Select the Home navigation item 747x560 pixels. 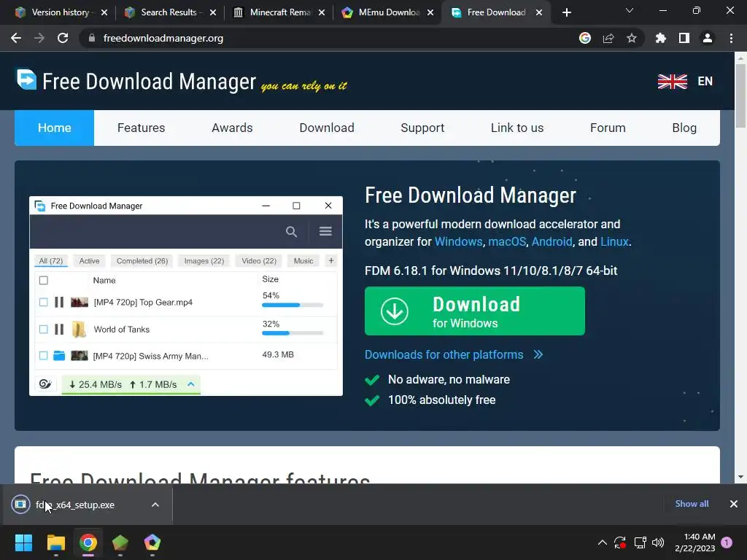tap(54, 128)
